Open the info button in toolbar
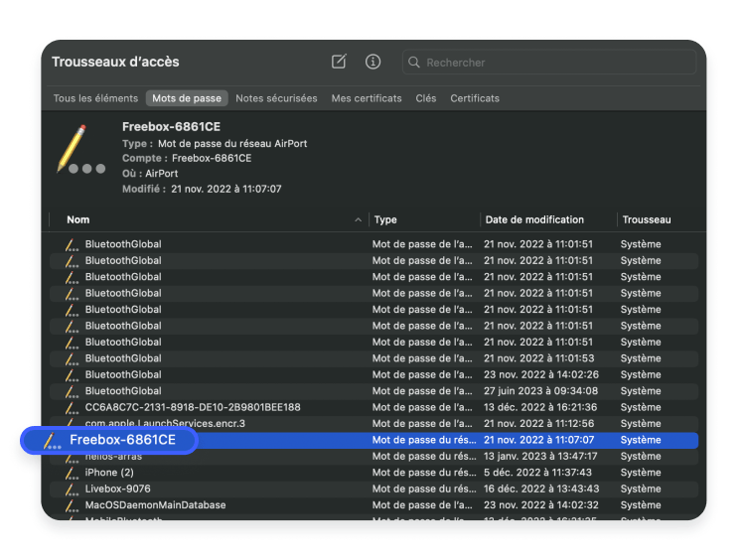 pos(373,62)
